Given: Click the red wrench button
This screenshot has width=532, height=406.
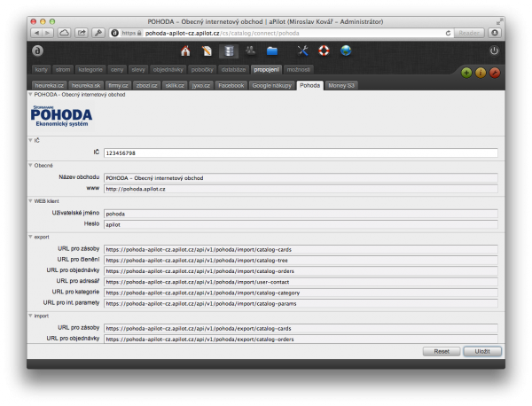Looking at the screenshot, I should point(495,73).
